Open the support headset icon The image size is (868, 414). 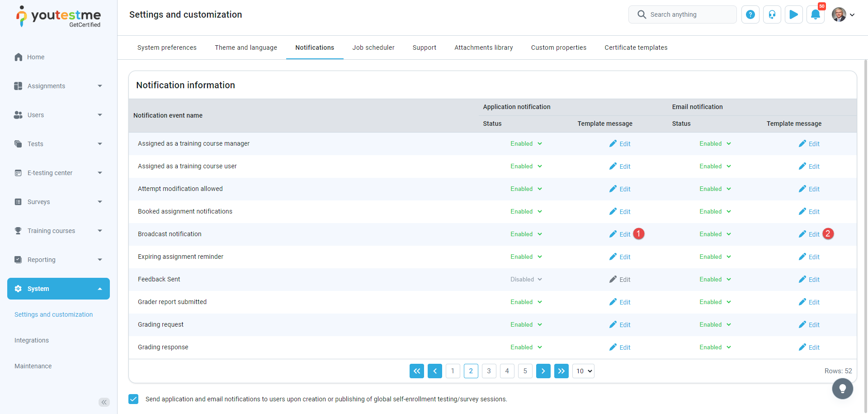772,14
